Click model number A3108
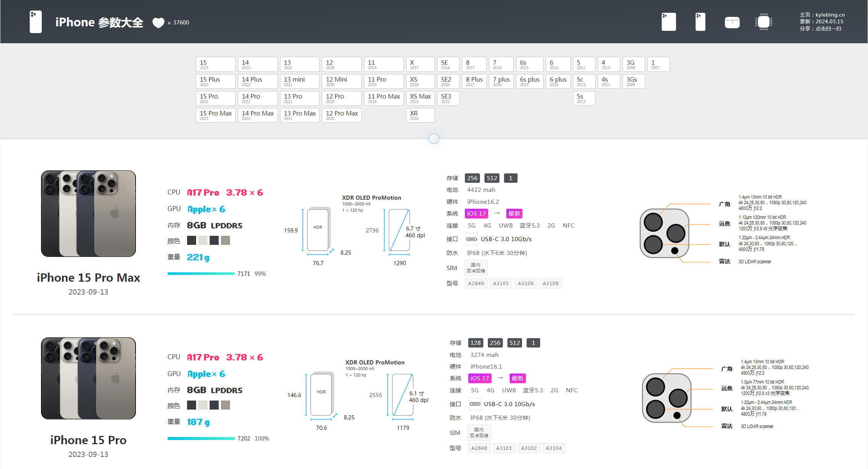The width and height of the screenshot is (868, 469). [x=551, y=284]
